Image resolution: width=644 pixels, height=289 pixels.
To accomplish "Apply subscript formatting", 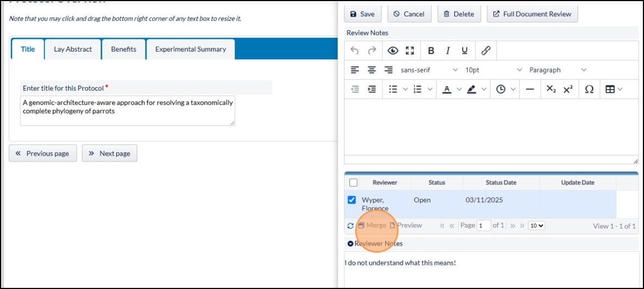I will [x=551, y=89].
